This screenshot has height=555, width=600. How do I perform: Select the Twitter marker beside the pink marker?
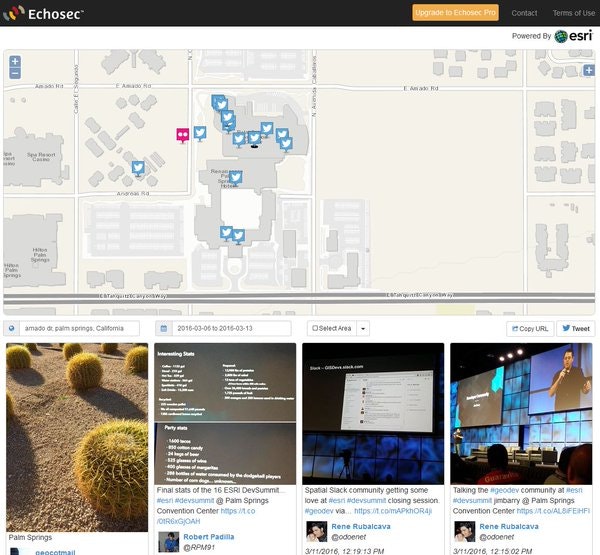[200, 133]
